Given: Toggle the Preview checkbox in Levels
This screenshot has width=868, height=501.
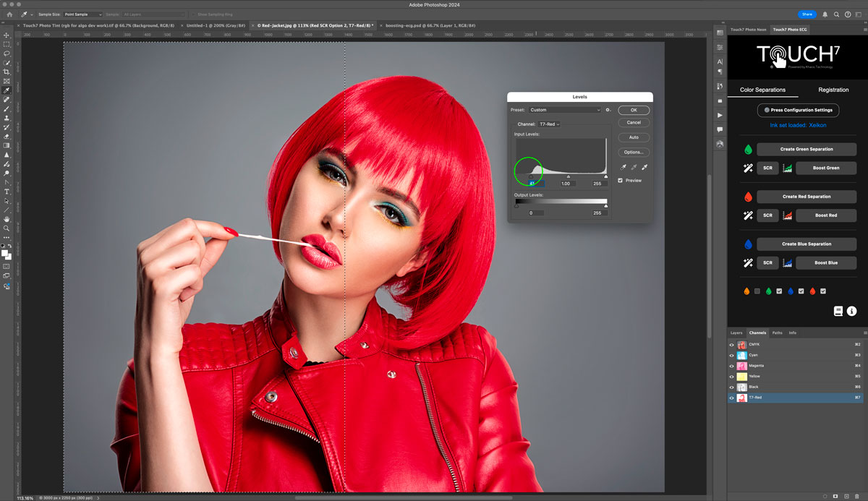Looking at the screenshot, I should [620, 181].
